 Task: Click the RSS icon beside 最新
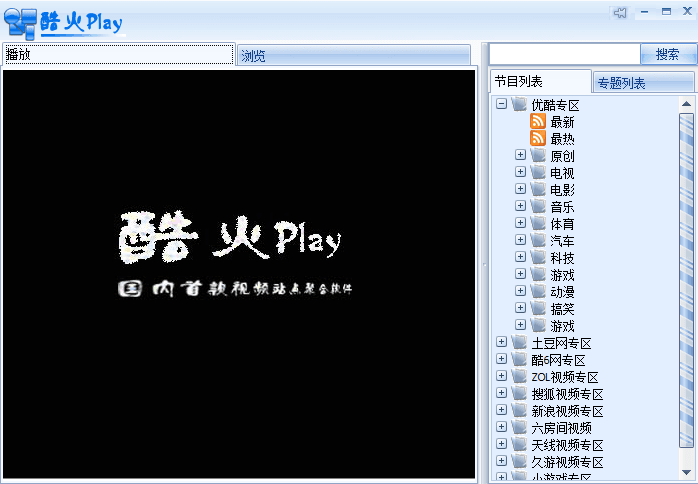[x=538, y=121]
